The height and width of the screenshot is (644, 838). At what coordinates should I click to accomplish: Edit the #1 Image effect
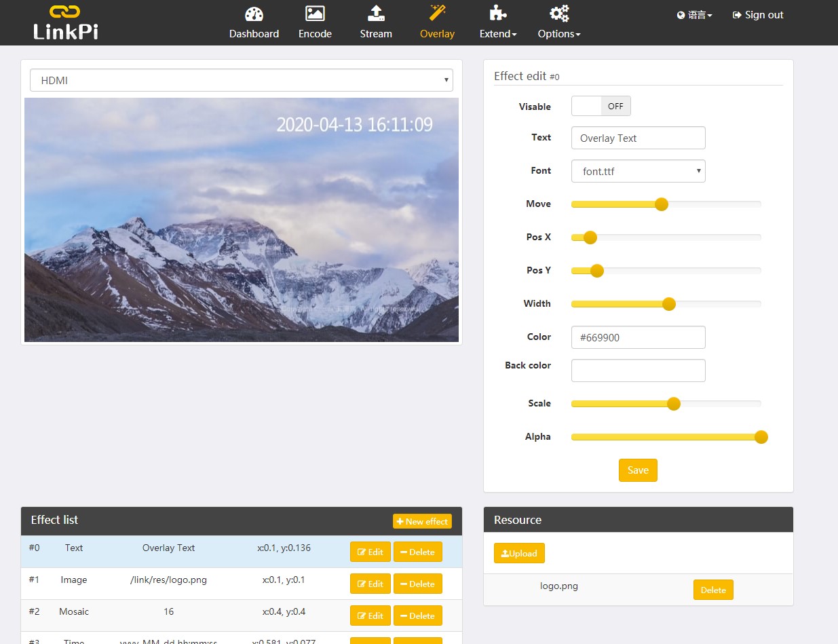tap(370, 584)
